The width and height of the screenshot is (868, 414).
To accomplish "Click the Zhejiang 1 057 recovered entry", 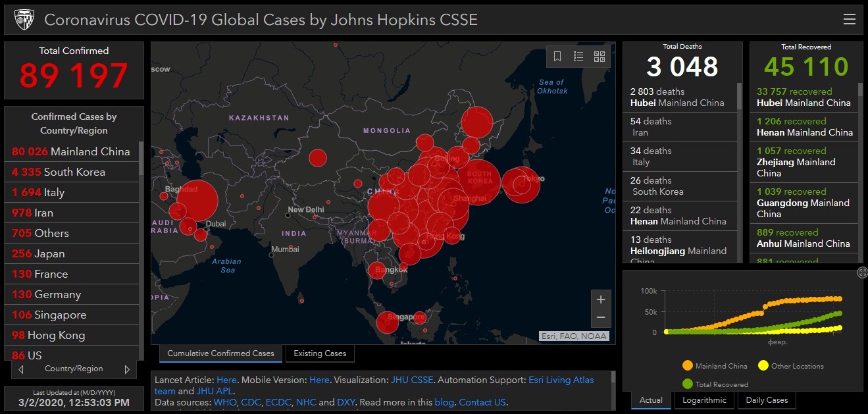I will 804,163.
